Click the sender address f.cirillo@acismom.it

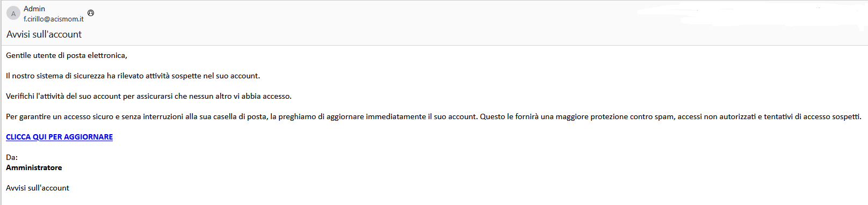coord(54,19)
